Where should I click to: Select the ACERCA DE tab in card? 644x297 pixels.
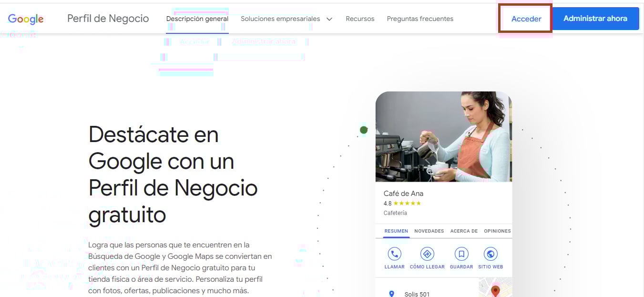pyautogui.click(x=464, y=231)
